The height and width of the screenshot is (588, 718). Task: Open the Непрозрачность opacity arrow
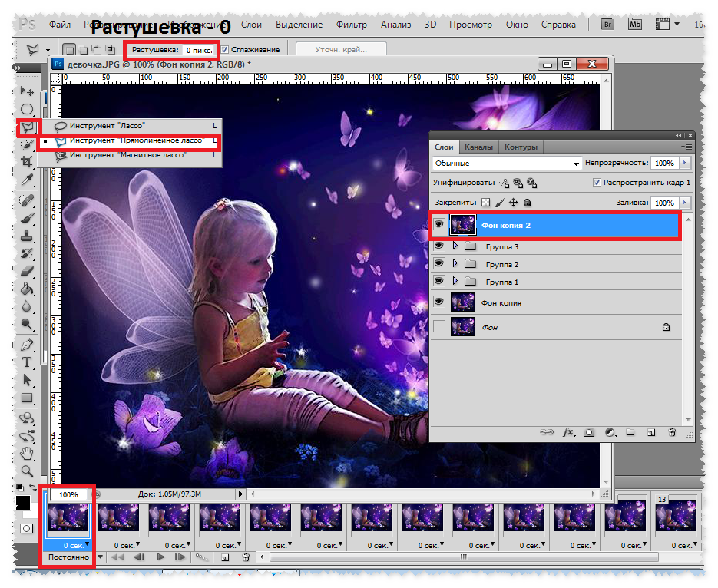685,163
